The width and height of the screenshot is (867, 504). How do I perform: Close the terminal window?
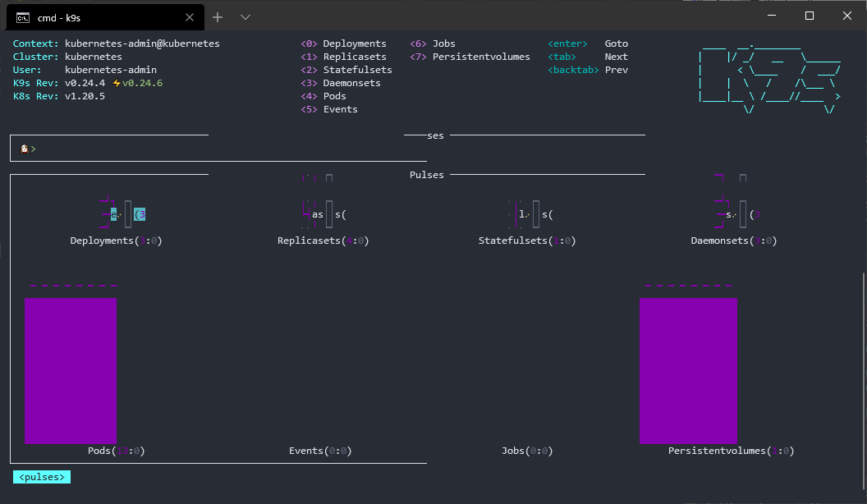[847, 16]
